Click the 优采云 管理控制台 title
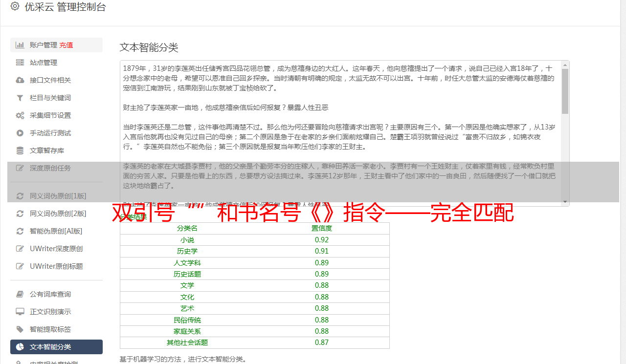 click(65, 7)
